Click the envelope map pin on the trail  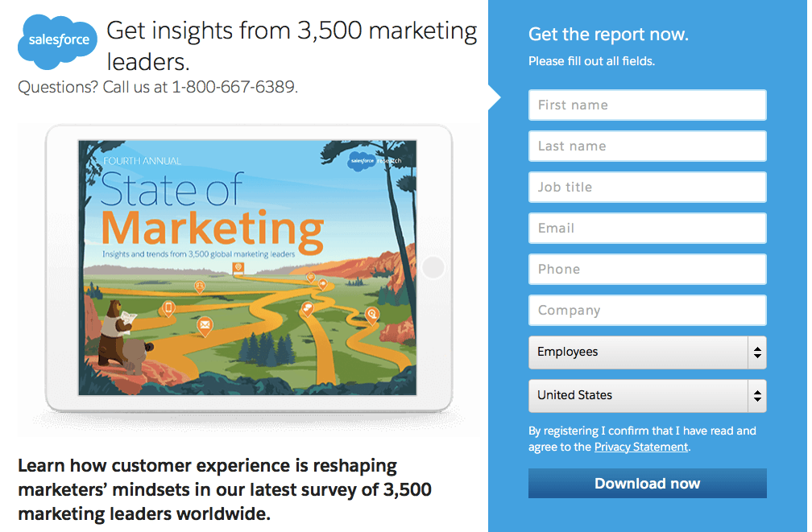tap(205, 324)
